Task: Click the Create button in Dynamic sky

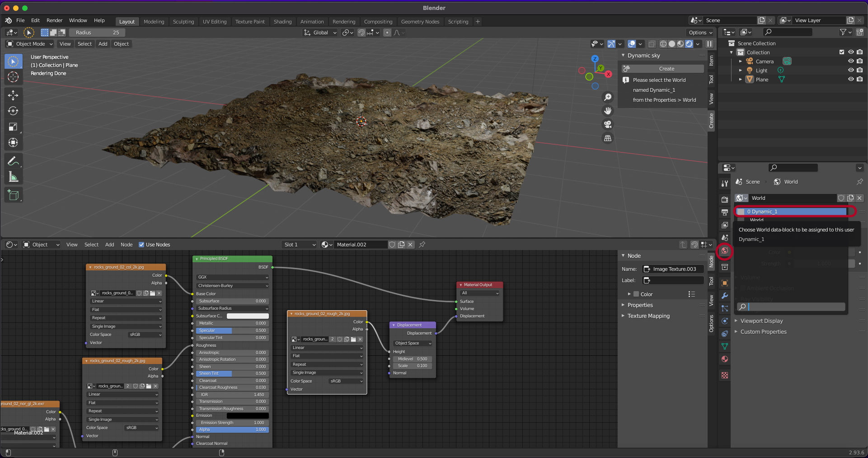Action: click(666, 69)
